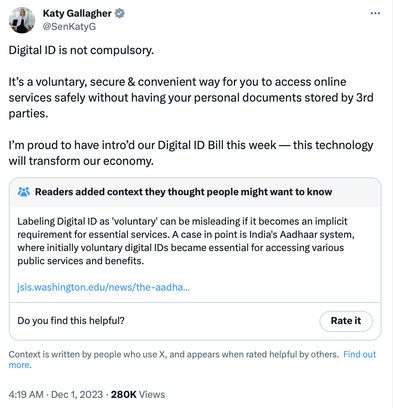Open Katy Gallagher display name link
Viewport: 393px width, 408px height.
[77, 13]
